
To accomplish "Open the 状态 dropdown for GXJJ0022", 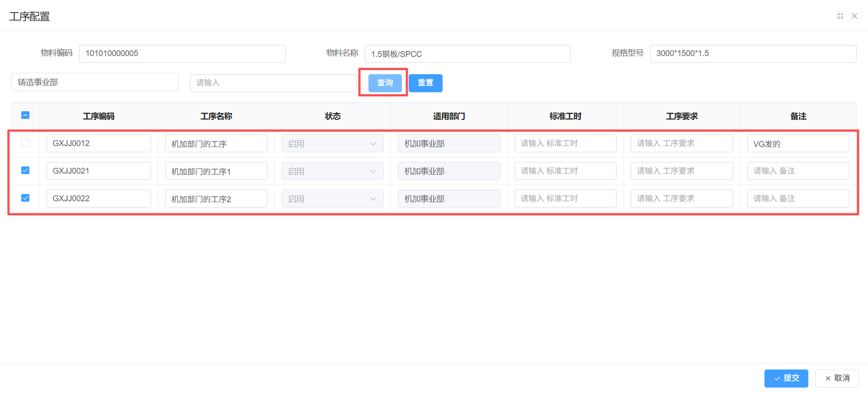I will coord(332,199).
